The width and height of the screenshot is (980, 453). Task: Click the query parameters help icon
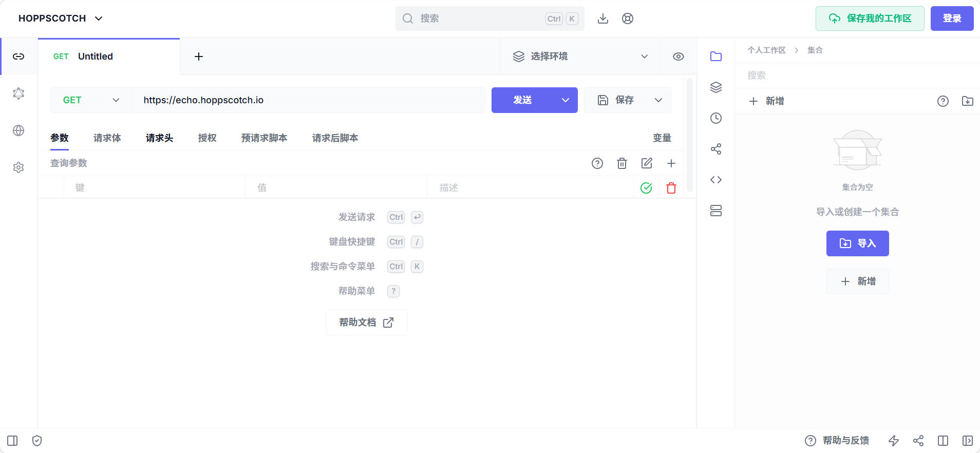click(x=597, y=163)
